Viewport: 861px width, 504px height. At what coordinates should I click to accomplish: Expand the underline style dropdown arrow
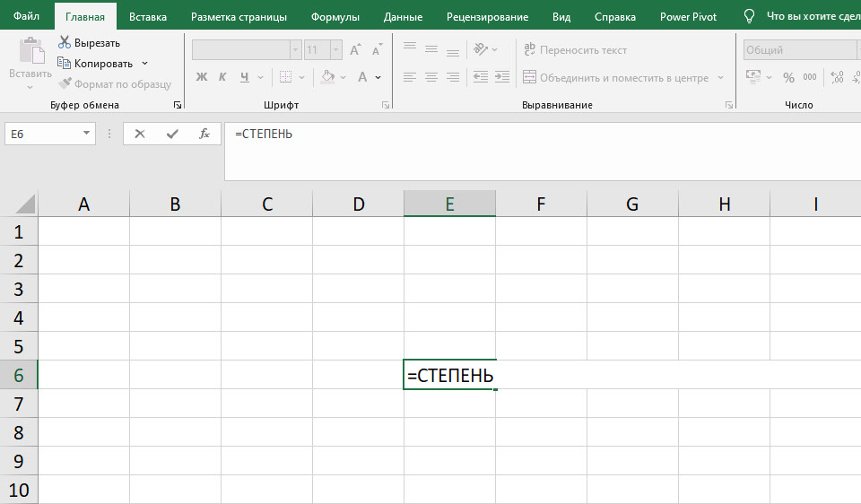(x=260, y=77)
